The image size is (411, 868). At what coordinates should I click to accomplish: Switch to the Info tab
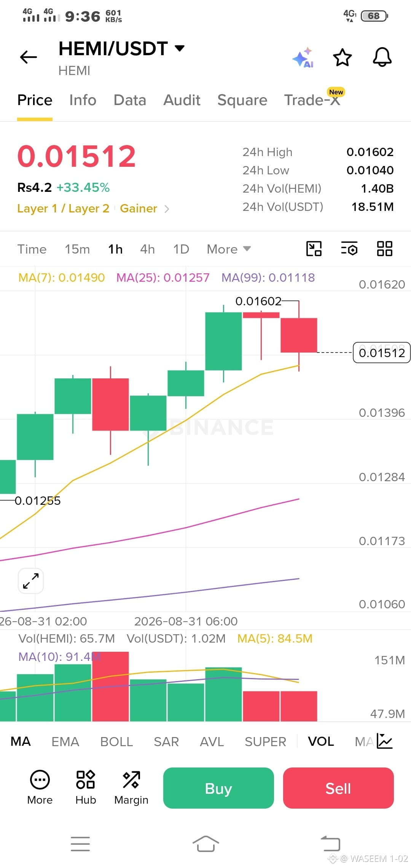click(83, 100)
